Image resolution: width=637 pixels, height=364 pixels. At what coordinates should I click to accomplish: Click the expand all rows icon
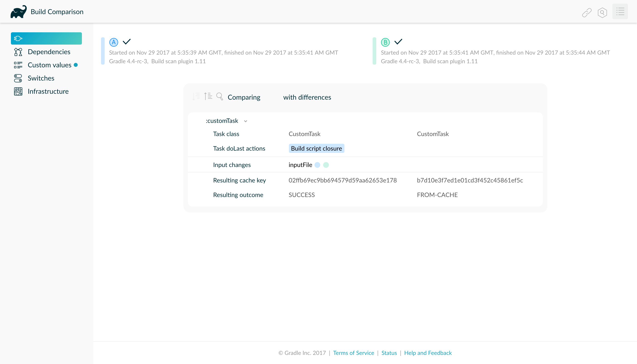point(196,96)
